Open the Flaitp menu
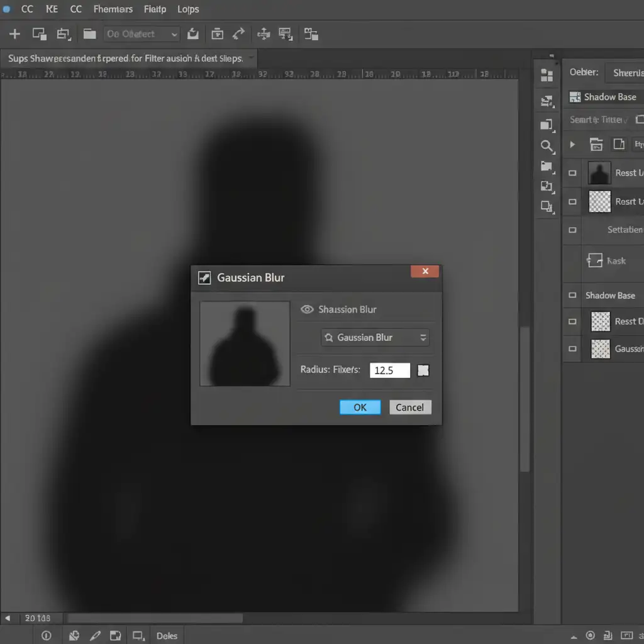644x644 pixels. (x=155, y=9)
